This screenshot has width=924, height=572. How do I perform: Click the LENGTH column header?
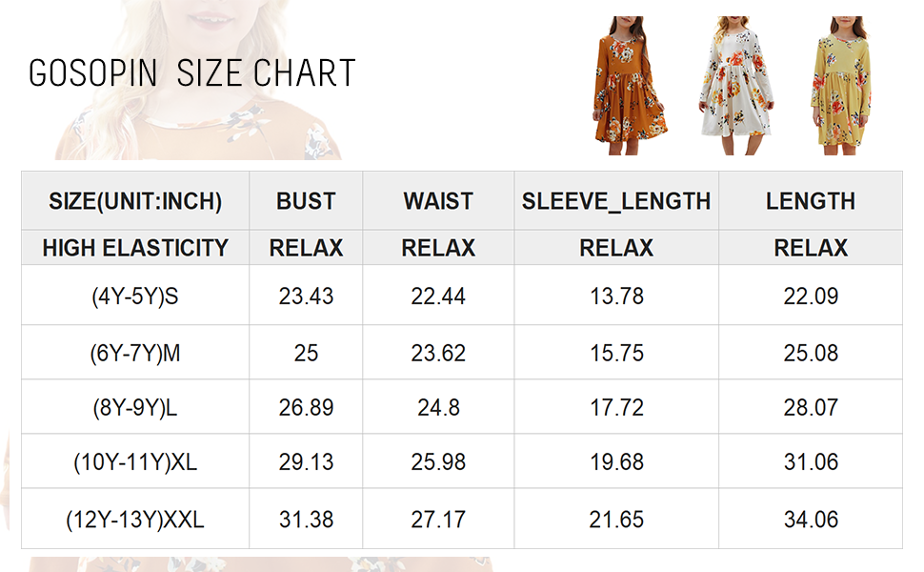[811, 201]
